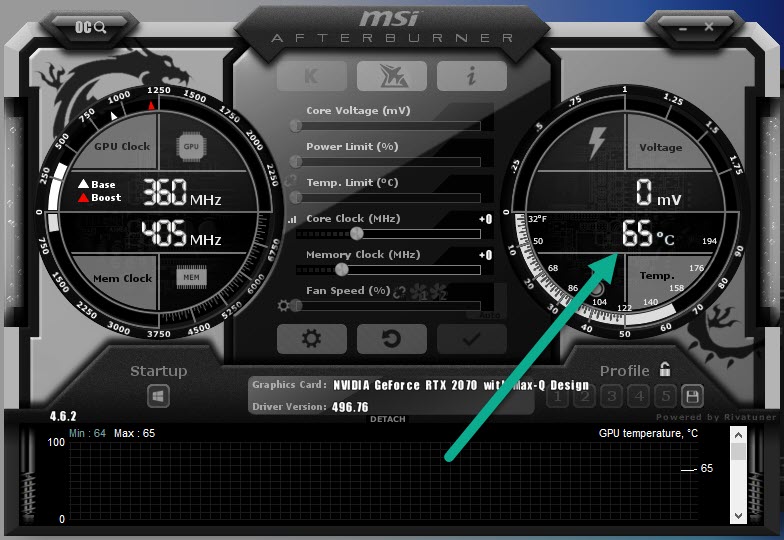Click the Temp. label in the right gauge
This screenshot has width=784, height=540.
(657, 276)
